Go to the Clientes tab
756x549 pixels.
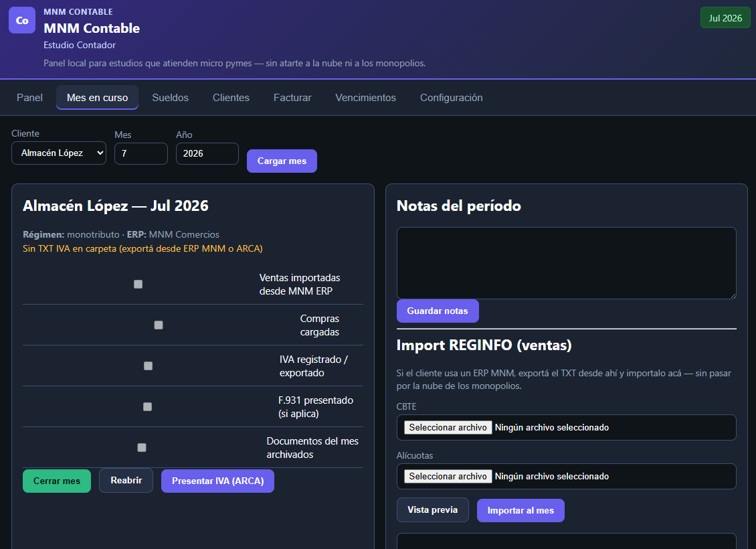[231, 98]
